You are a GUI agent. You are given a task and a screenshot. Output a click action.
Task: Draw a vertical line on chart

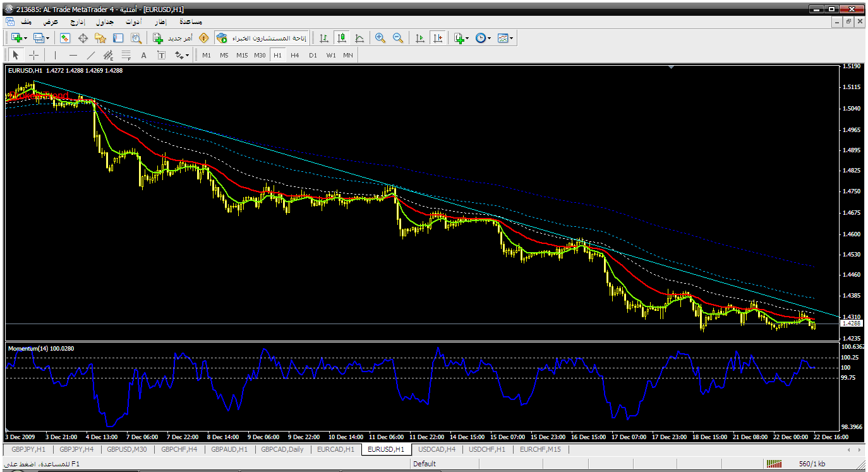(x=55, y=55)
